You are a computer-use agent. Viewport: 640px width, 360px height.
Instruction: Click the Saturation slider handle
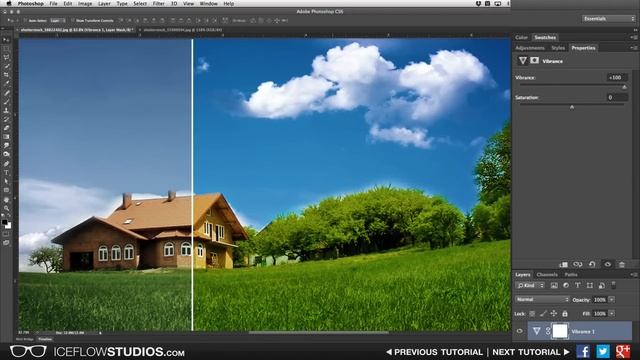coord(572,107)
